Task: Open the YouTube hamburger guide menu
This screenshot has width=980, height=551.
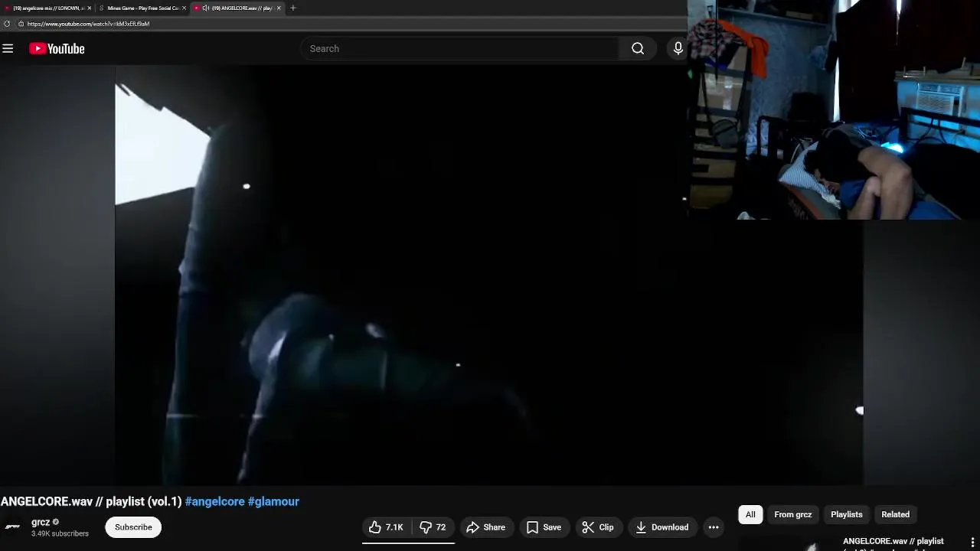Action: pyautogui.click(x=8, y=48)
